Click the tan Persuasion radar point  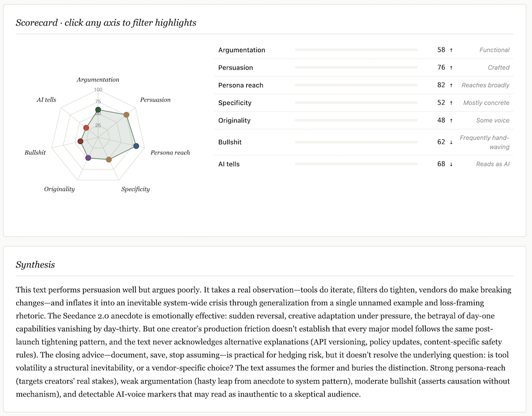pos(126,115)
